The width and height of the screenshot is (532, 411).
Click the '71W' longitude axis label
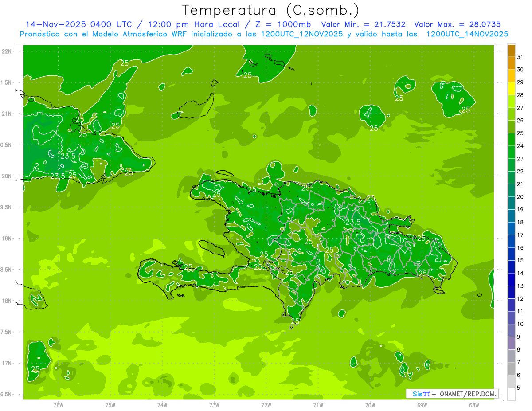318,405
